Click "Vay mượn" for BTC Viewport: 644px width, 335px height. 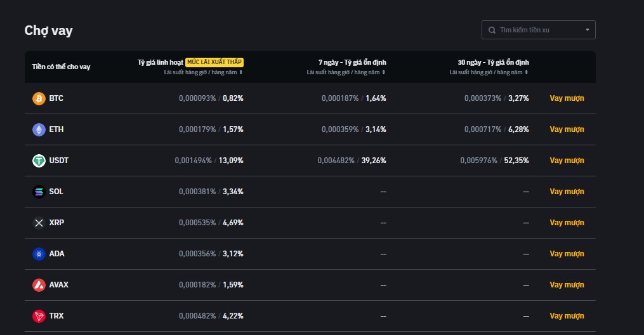coord(567,98)
